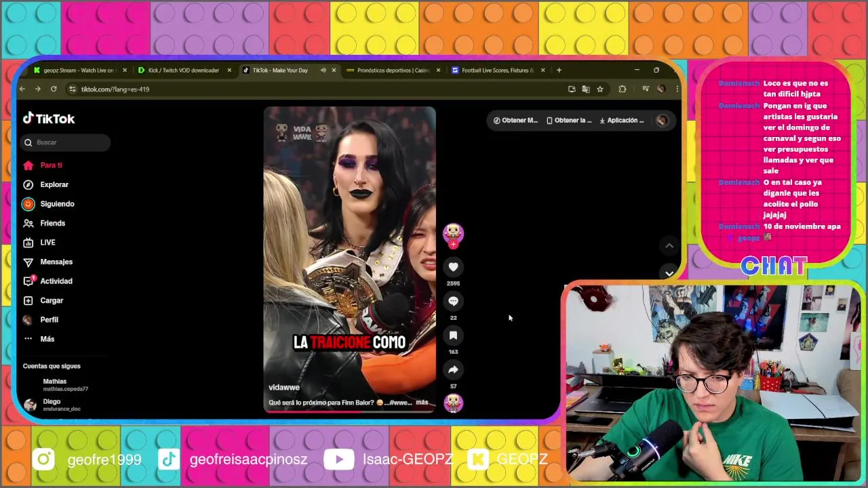Save the video with bookmark icon

coord(453,335)
